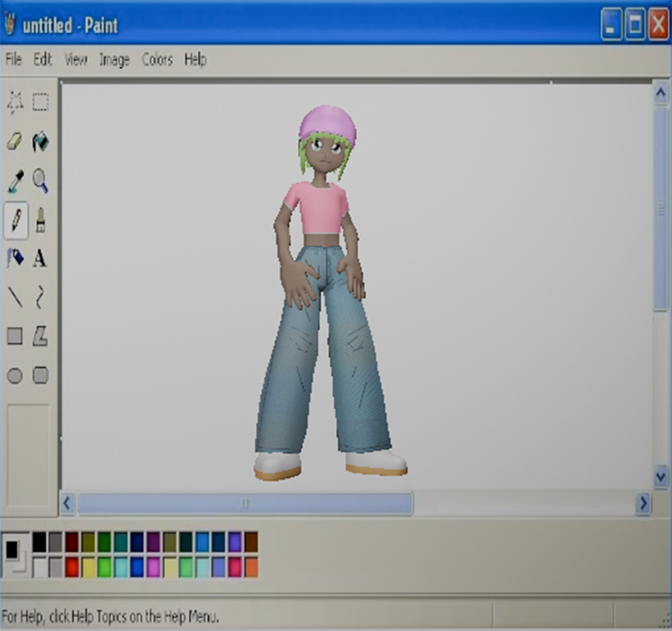Pick the Fill With Color bucket
The image size is (672, 631).
pyautogui.click(x=40, y=141)
